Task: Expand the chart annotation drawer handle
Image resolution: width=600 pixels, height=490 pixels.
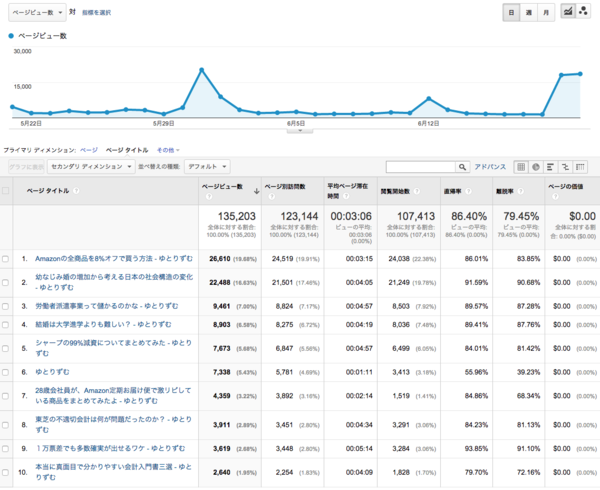Action: [x=300, y=131]
